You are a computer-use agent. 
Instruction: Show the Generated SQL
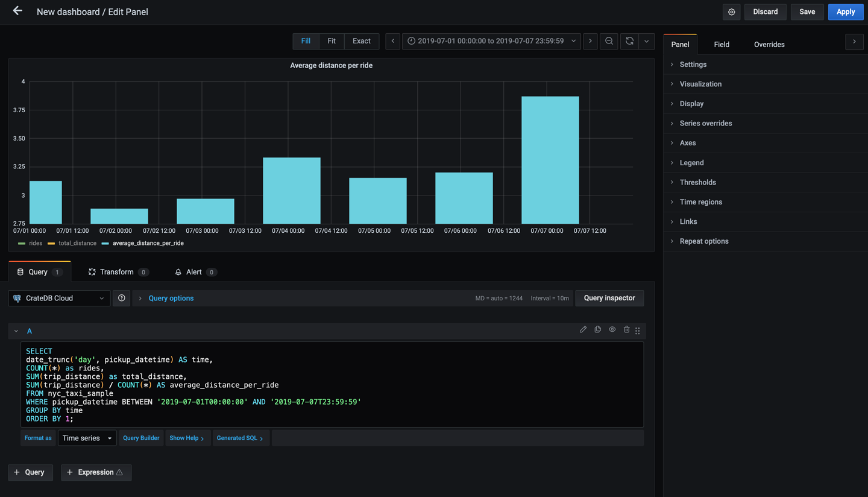pyautogui.click(x=240, y=438)
